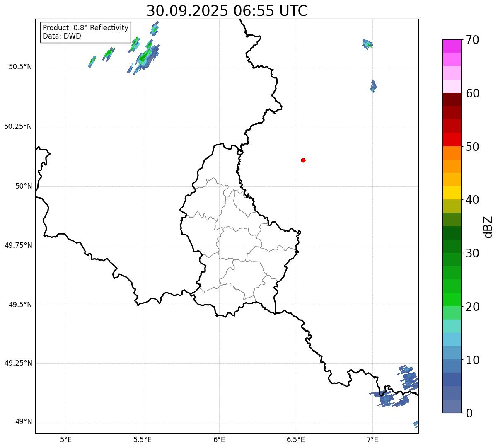Click the title "30.09.2025 06:55 UTC"

(227, 11)
